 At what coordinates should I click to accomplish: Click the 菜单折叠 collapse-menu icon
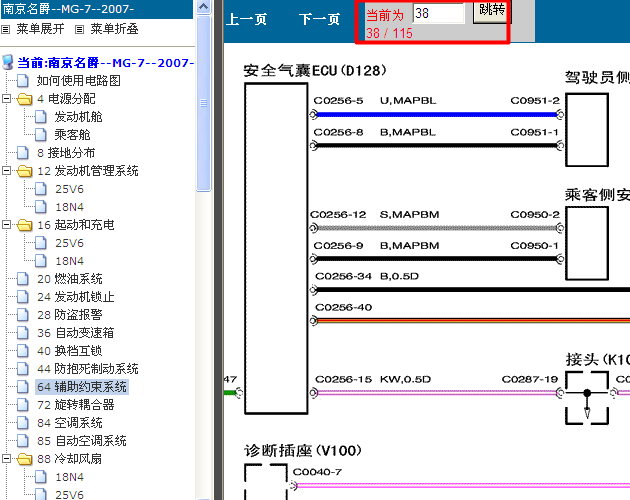pos(80,29)
